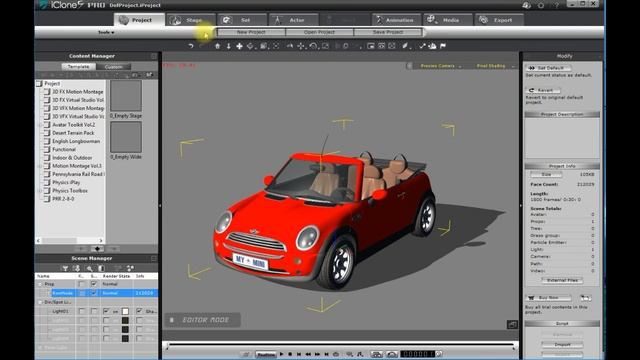Toggle Light01 freeze checkbox
Viewport: 640px width, 360px height.
click(82, 311)
